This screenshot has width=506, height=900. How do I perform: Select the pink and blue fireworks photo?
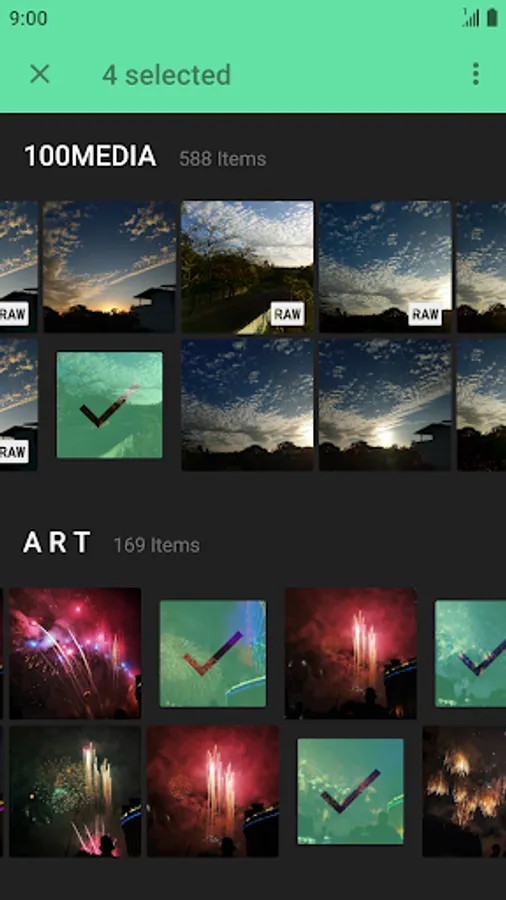[x=75, y=653]
